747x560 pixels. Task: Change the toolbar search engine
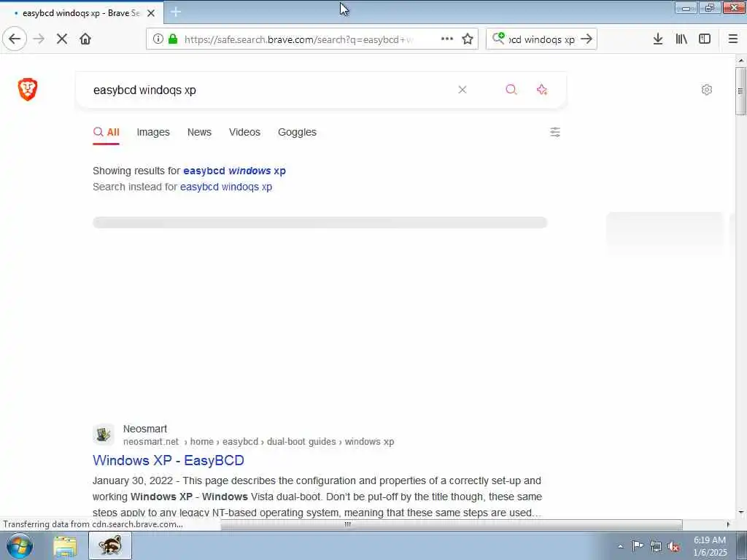[498, 38]
